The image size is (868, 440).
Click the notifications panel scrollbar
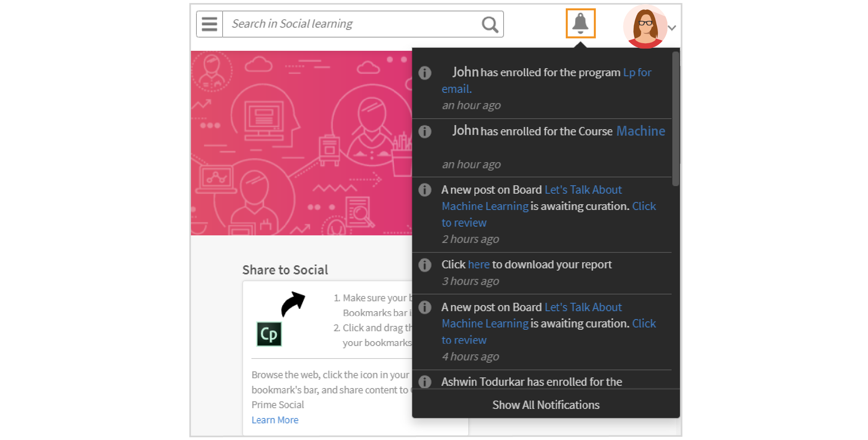(x=675, y=119)
